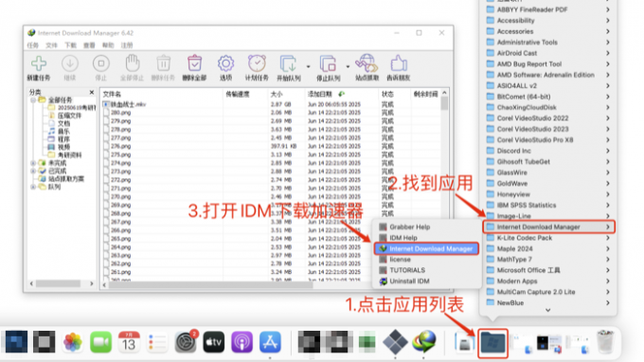Open TUTORIALS from the submenu
The image size is (644, 362).
426,270
